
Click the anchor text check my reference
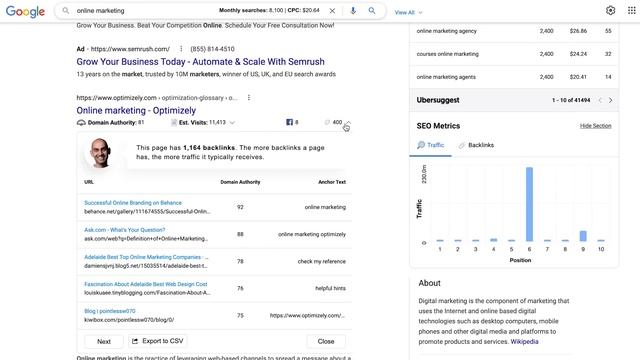322,261
